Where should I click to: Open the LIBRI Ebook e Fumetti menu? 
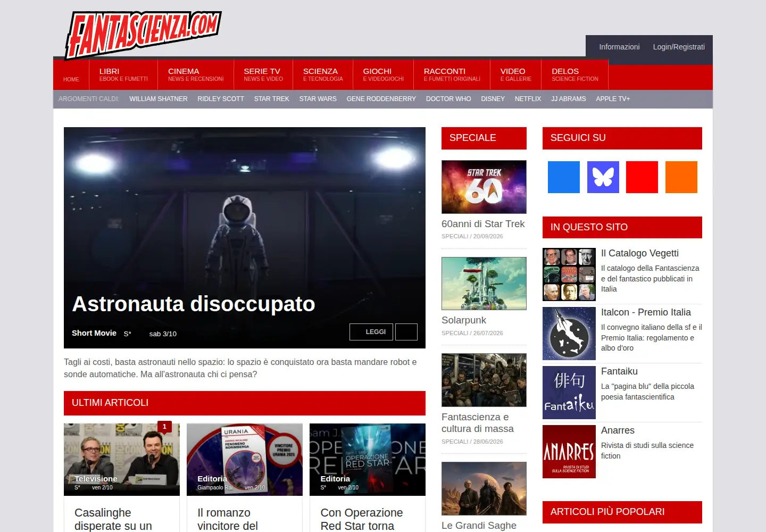[x=123, y=74]
